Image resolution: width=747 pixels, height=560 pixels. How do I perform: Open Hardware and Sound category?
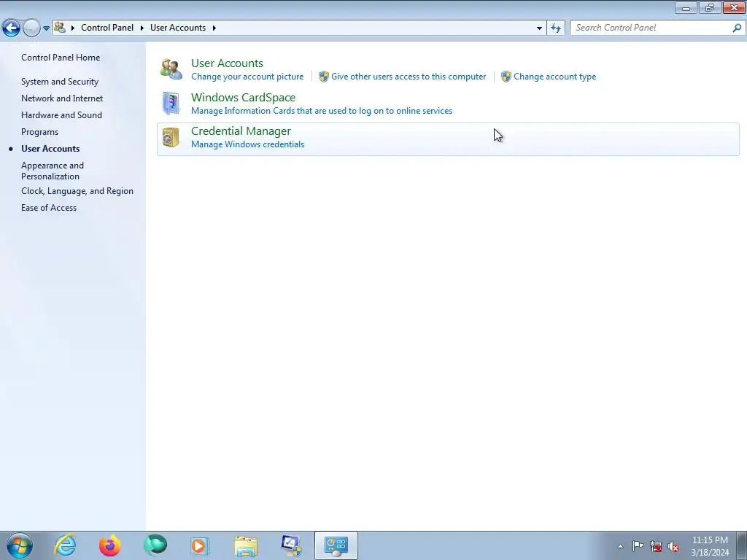61,115
